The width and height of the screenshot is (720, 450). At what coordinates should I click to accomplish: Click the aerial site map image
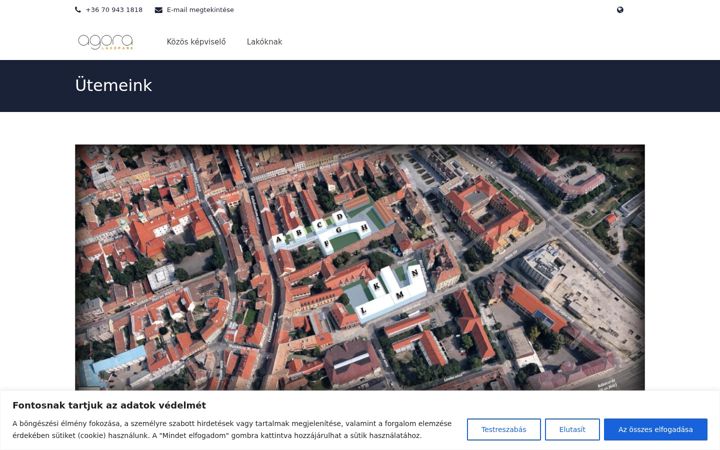pyautogui.click(x=360, y=267)
